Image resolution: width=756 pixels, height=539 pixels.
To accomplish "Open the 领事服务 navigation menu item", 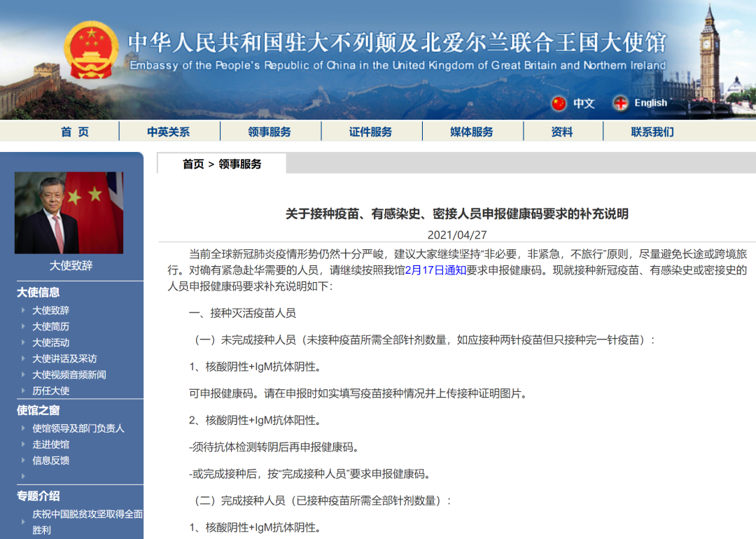I will 269,132.
